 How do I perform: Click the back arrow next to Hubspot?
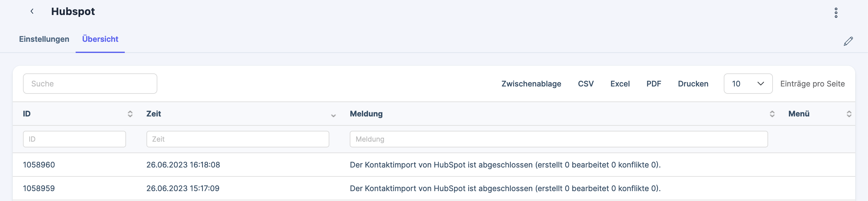[x=32, y=11]
